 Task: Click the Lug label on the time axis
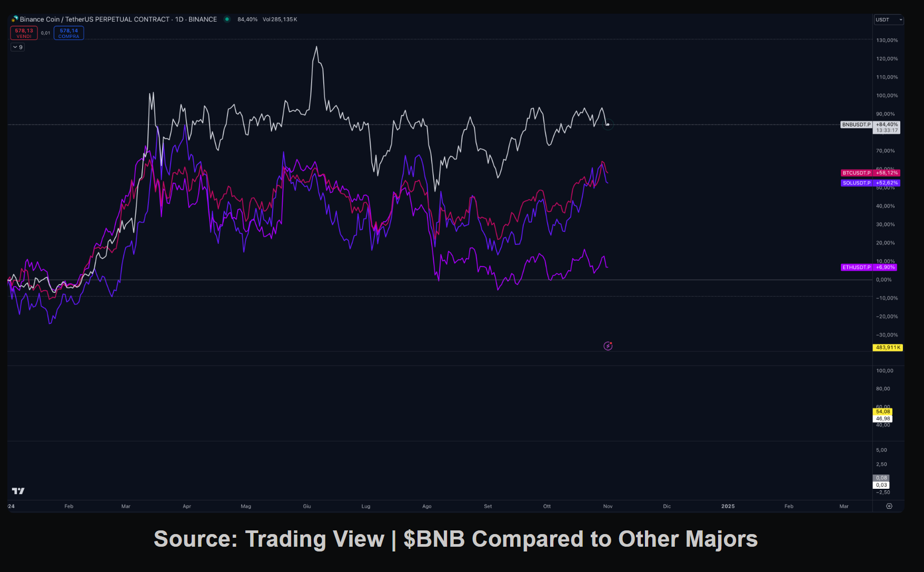(x=366, y=506)
